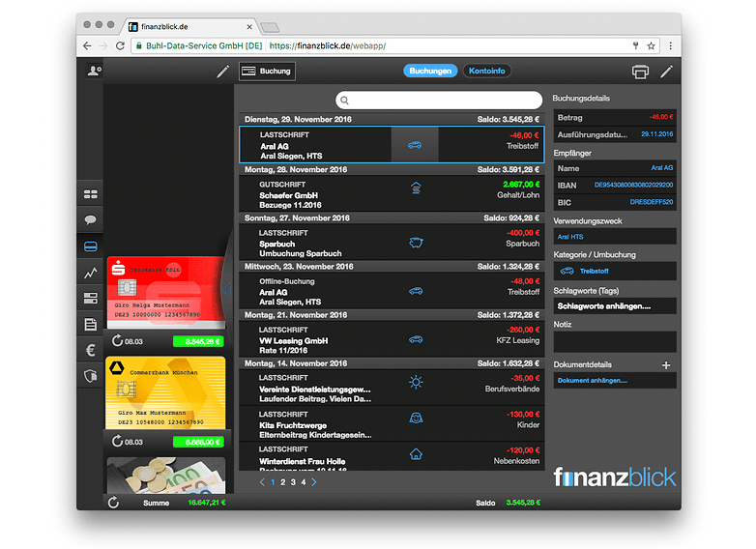Click the pencil icon beside print icon
Image resolution: width=756 pixels, height=549 pixels.
pyautogui.click(x=666, y=72)
